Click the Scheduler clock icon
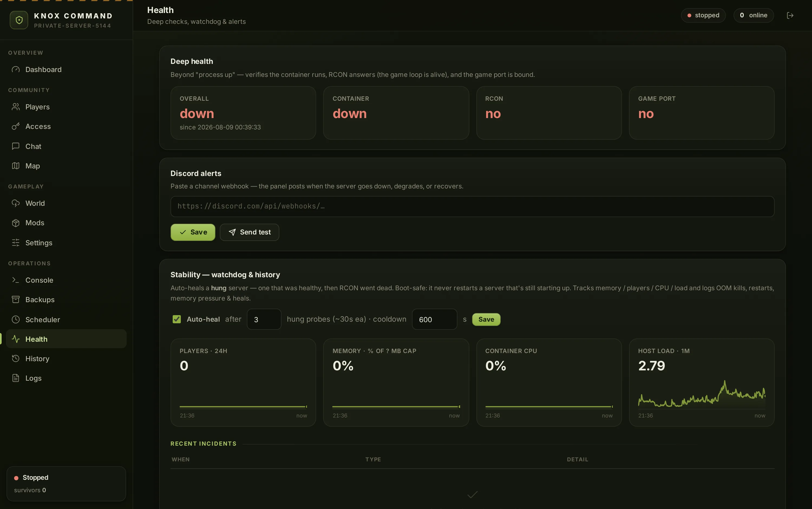The image size is (812, 509). click(15, 319)
